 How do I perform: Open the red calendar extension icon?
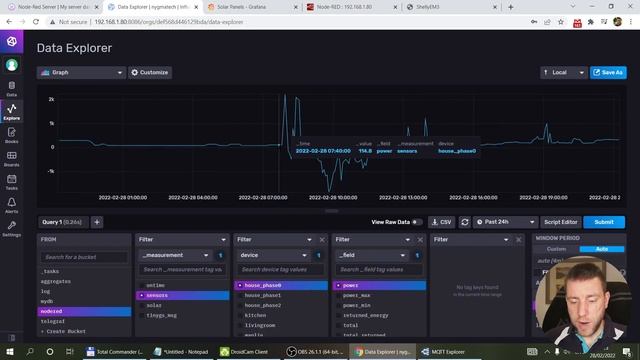tap(577, 22)
